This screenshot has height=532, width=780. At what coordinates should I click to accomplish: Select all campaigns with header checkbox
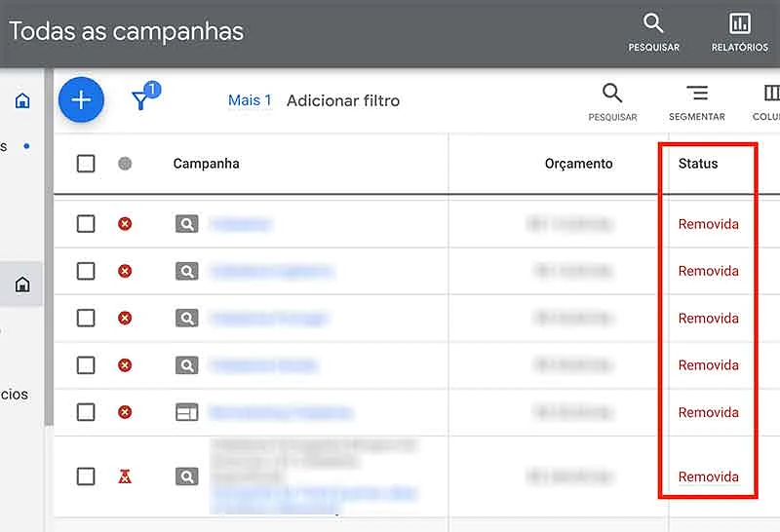point(86,164)
